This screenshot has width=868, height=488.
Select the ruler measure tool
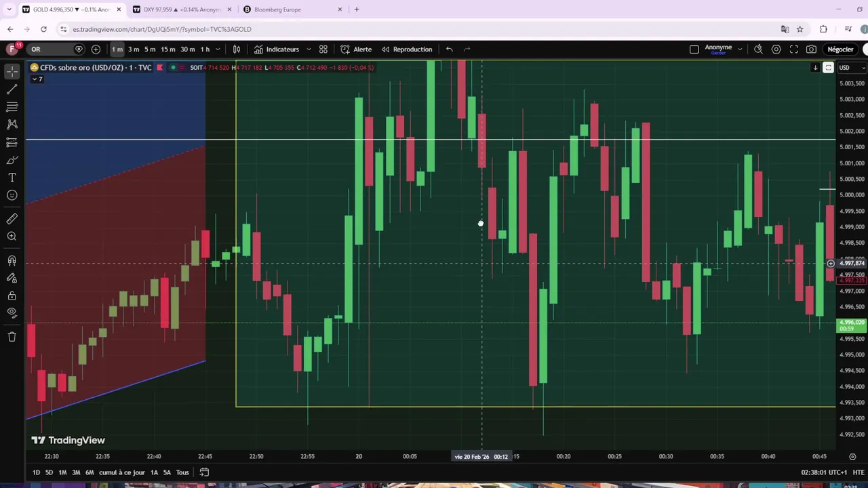point(12,218)
